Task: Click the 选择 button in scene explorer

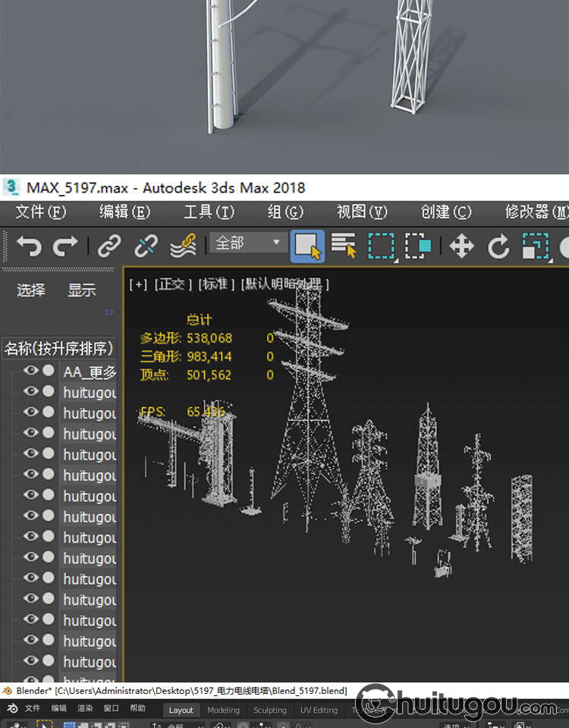Action: tap(31, 290)
